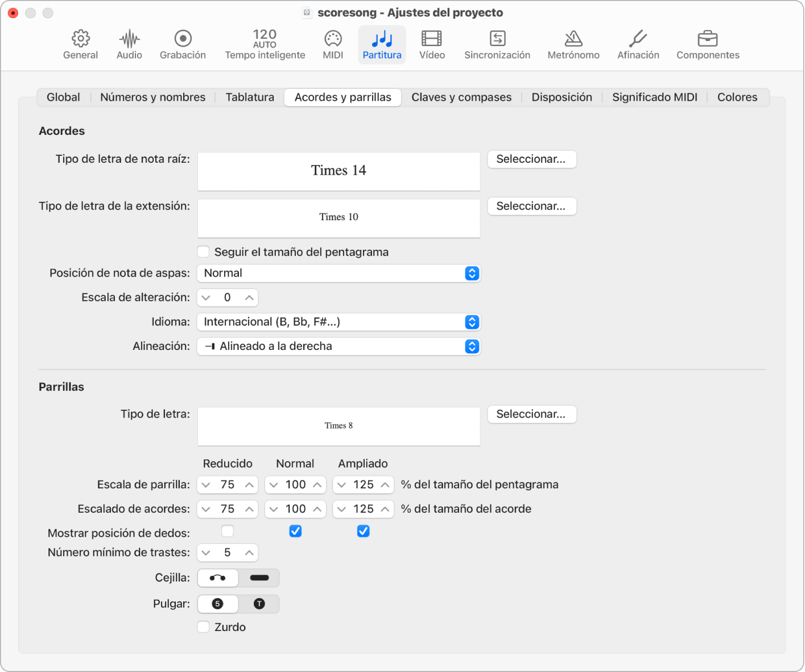The height and width of the screenshot is (672, 805).
Task: Open the MIDI palette settings pane
Action: (333, 44)
